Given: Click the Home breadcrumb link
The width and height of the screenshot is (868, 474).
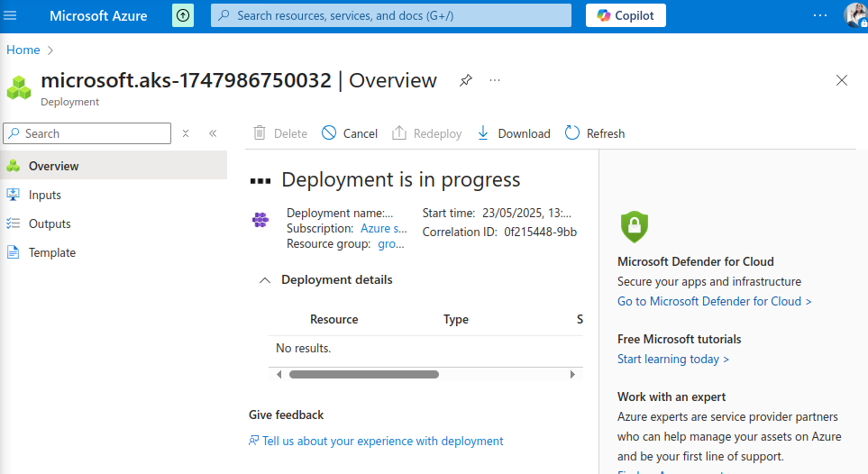Looking at the screenshot, I should coord(23,50).
